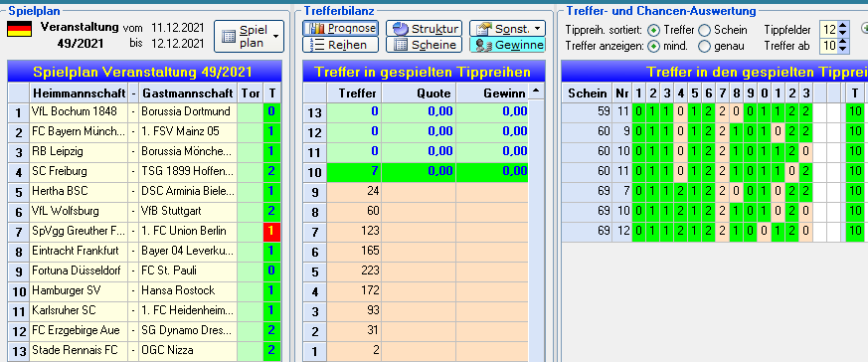This screenshot has width=868, height=362.
Task: Click the OGC Nizza cell
Action: (188, 351)
